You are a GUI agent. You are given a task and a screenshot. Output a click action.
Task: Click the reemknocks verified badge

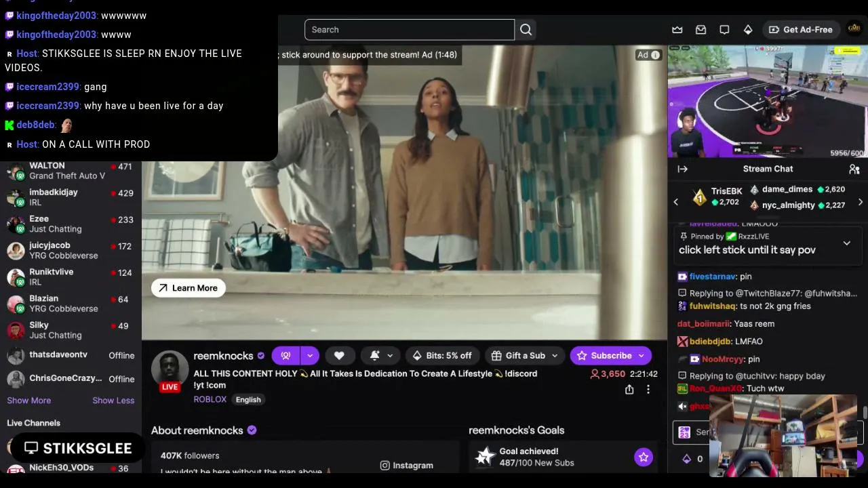coord(260,356)
